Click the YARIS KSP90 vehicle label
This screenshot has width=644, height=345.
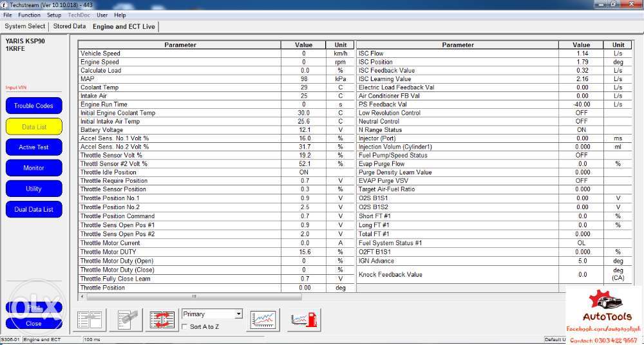25,41
